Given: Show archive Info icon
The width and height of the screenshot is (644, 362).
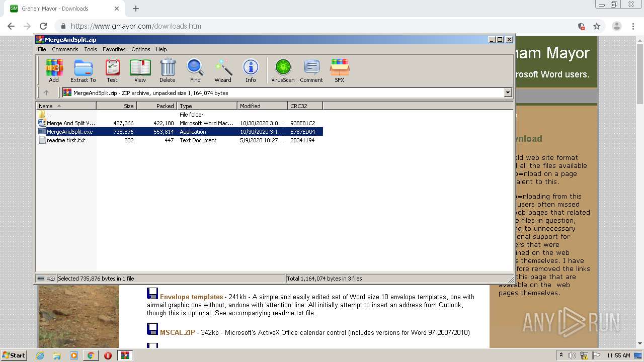Looking at the screenshot, I should click(x=251, y=70).
